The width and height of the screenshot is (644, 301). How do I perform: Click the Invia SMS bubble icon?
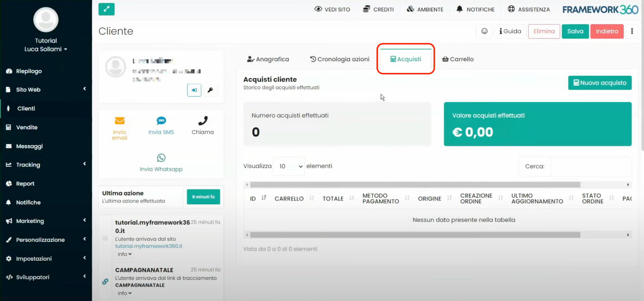(161, 121)
